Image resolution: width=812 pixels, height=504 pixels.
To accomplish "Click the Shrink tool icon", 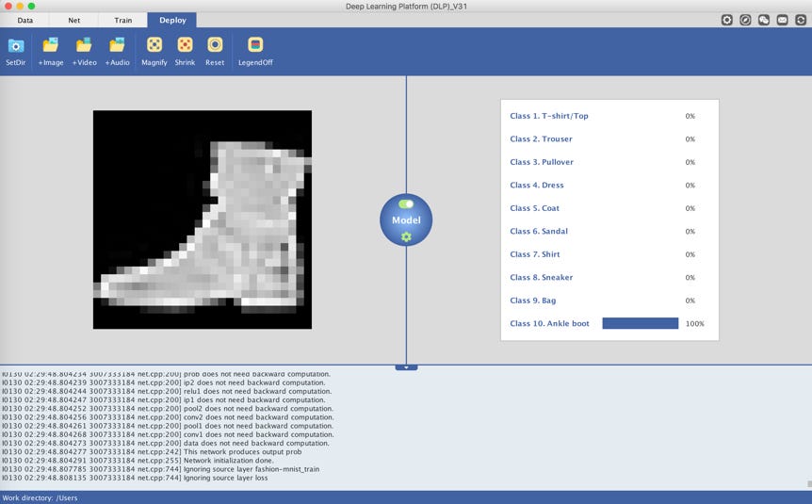I will tap(185, 45).
